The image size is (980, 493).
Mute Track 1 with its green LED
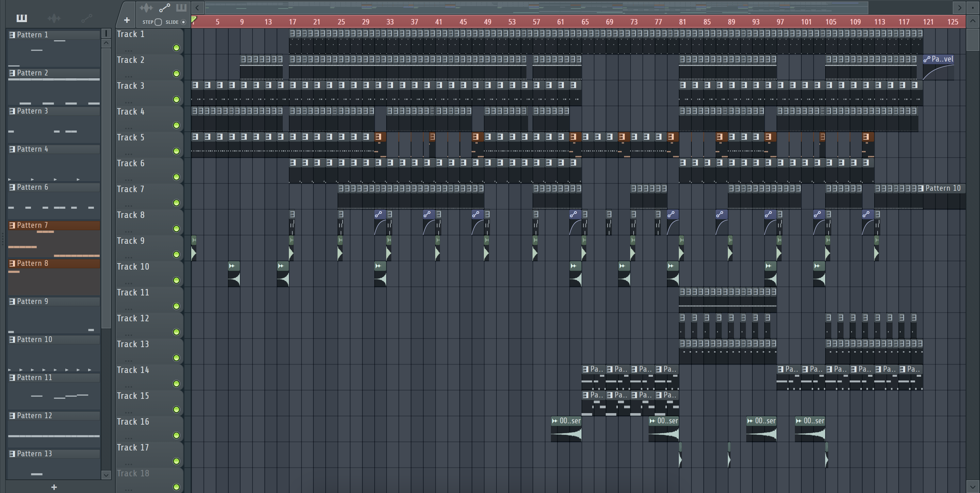(176, 48)
